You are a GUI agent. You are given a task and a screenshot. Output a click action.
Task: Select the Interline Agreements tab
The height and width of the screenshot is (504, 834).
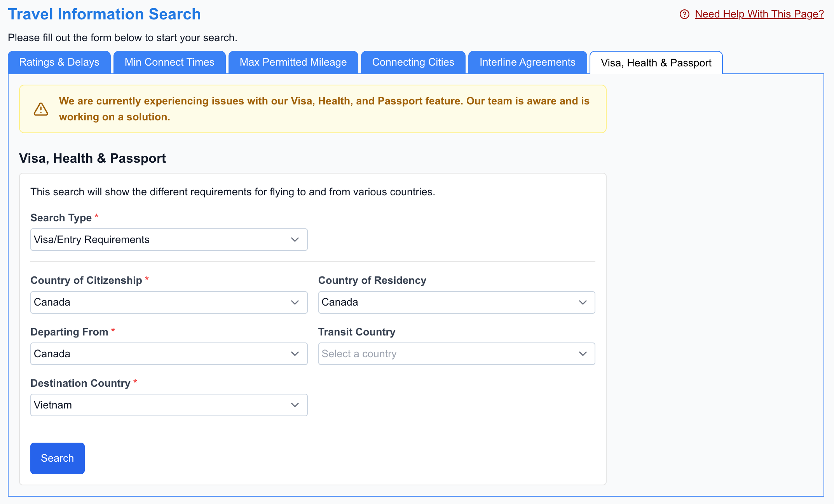click(x=527, y=62)
